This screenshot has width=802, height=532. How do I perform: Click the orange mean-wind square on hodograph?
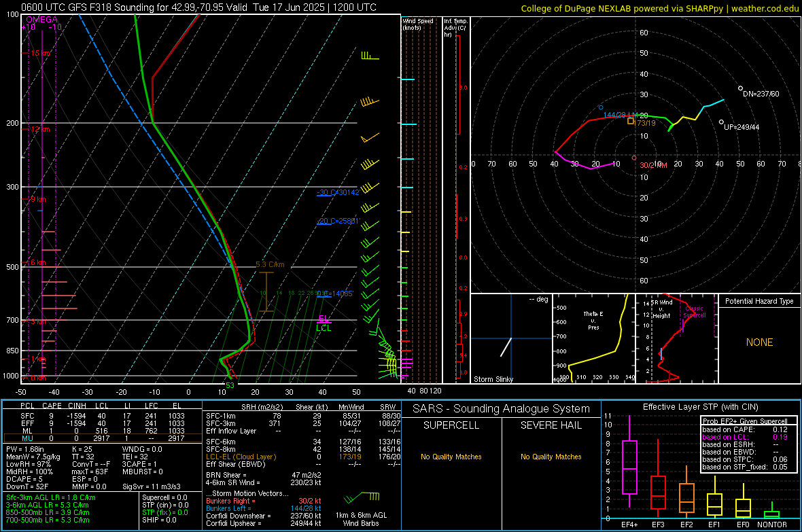(x=631, y=121)
